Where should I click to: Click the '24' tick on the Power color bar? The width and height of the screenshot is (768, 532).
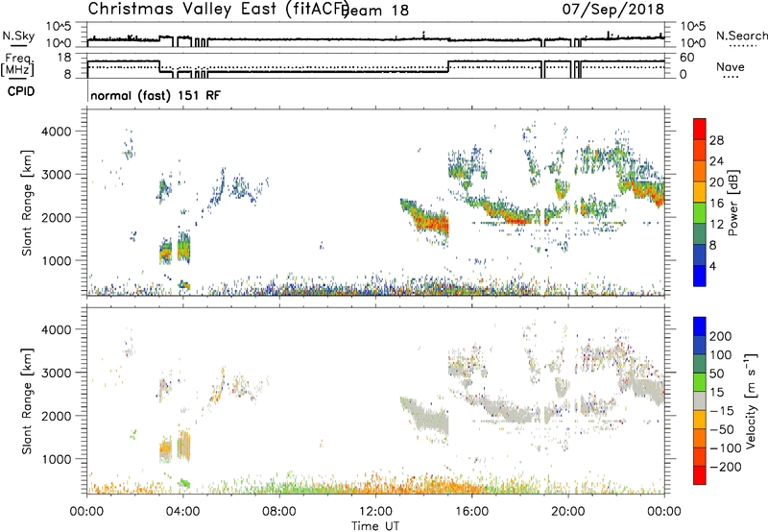(x=716, y=161)
